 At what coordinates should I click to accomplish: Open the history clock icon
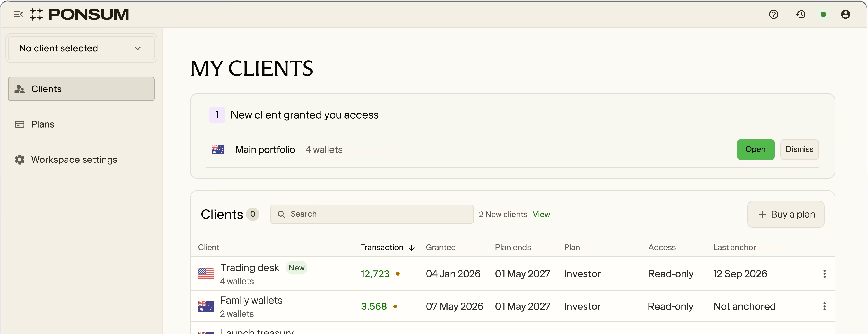[x=801, y=14]
